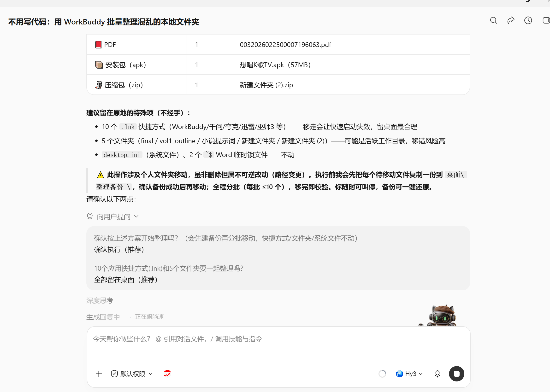Activate the microphone voice input
Viewport: 550px width, 392px height.
pos(437,374)
